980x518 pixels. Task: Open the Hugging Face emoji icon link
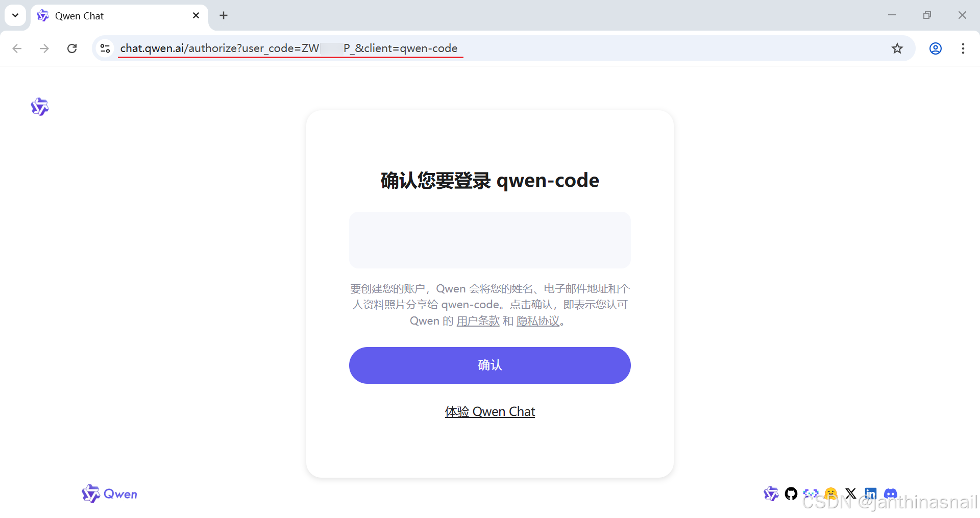click(831, 494)
